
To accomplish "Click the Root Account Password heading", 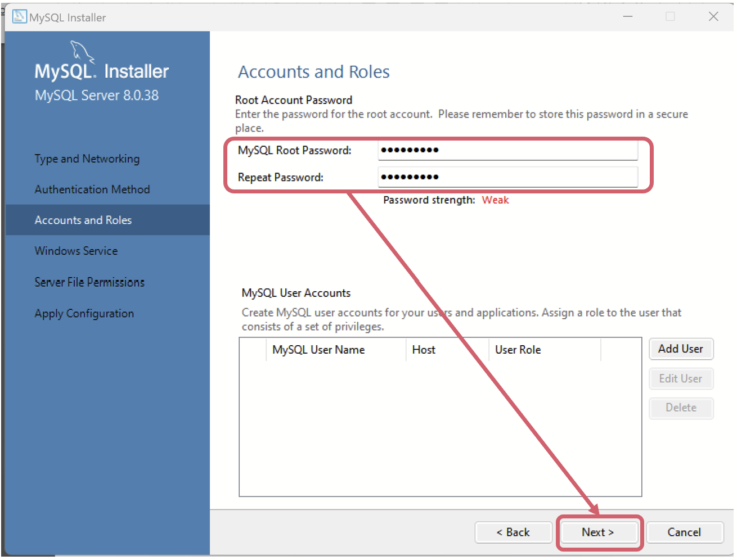I will (294, 100).
